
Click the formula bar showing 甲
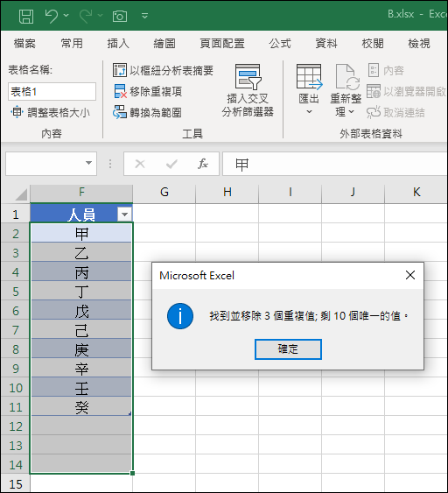click(335, 164)
